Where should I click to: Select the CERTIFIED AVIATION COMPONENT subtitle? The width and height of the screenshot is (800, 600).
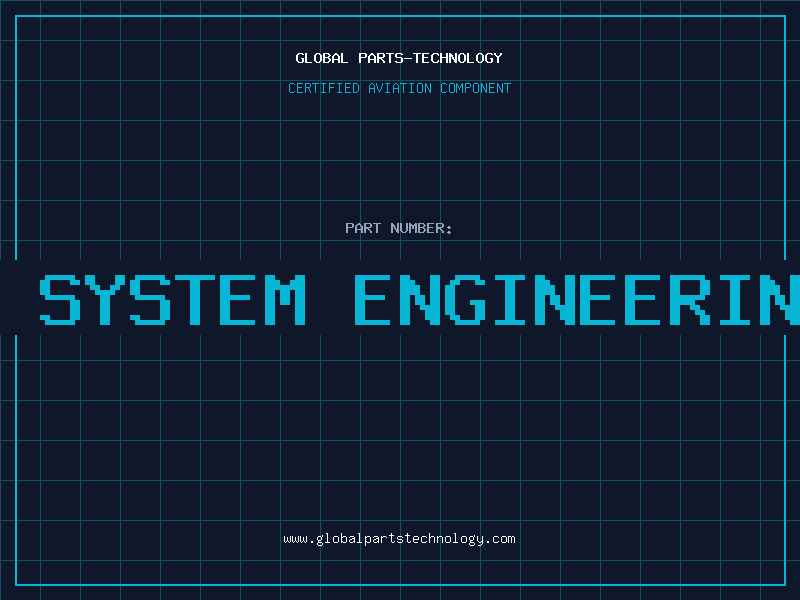click(399, 88)
